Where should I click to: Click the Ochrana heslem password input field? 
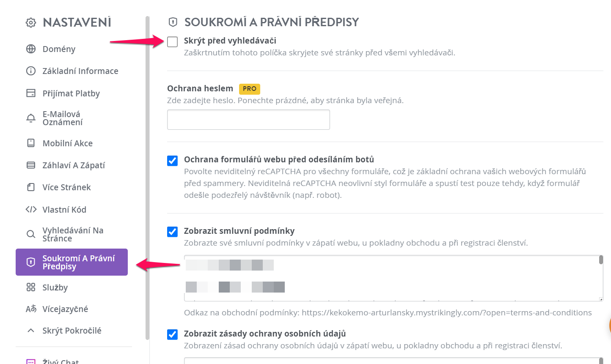248,120
